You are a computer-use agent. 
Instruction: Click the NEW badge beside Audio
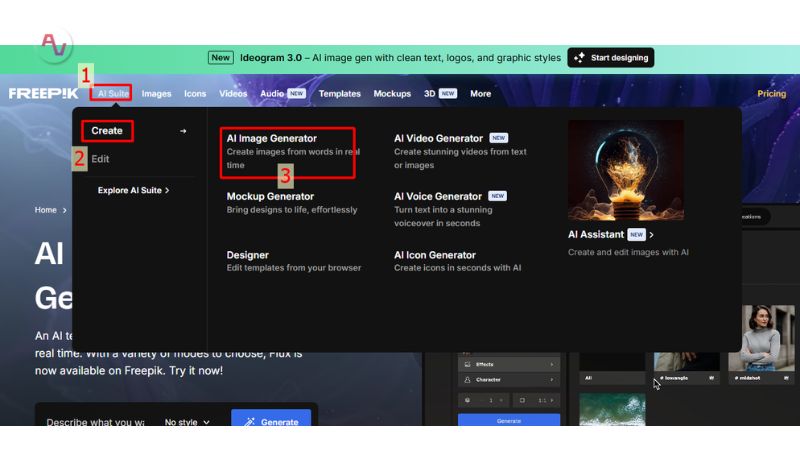[x=296, y=93]
